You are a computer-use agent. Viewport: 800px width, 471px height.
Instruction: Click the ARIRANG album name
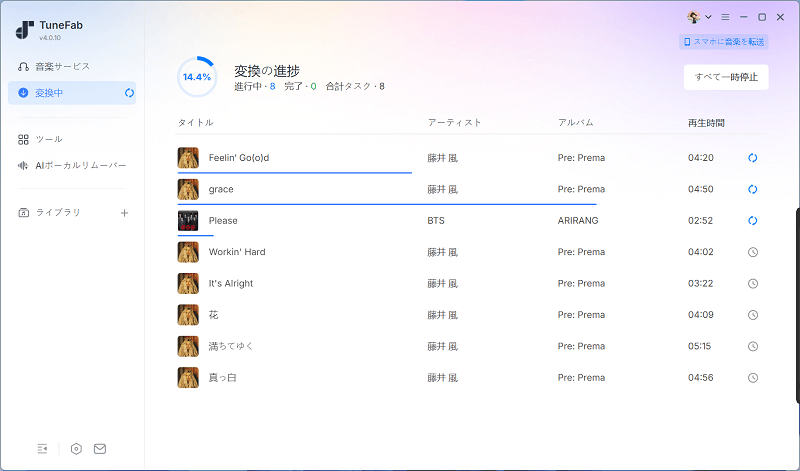[578, 220]
